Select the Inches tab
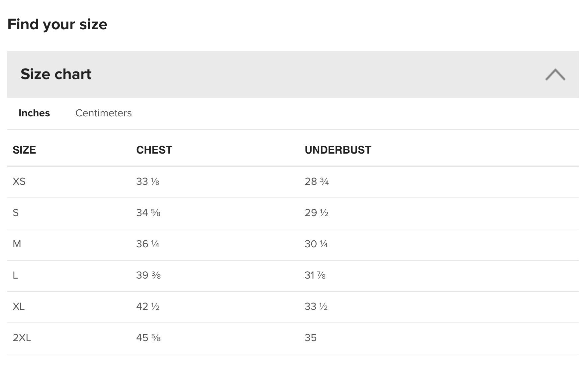Screen dimensions: 588x375 (x=34, y=113)
